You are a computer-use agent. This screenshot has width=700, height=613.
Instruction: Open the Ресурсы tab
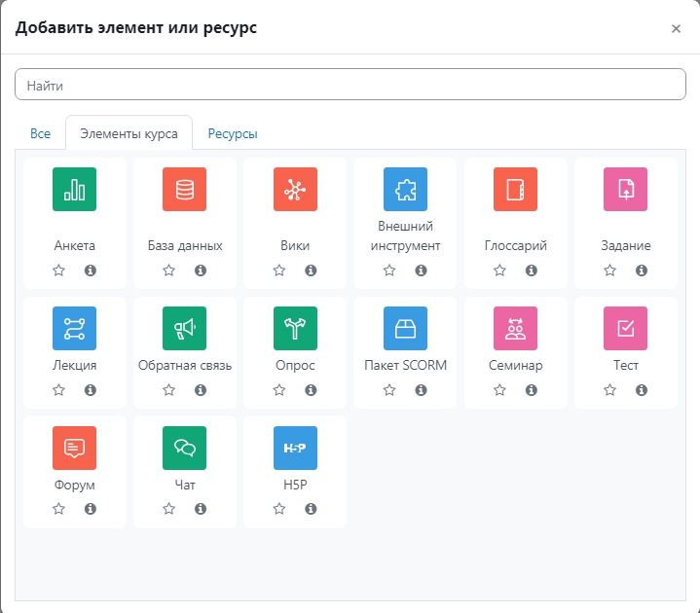(x=233, y=133)
